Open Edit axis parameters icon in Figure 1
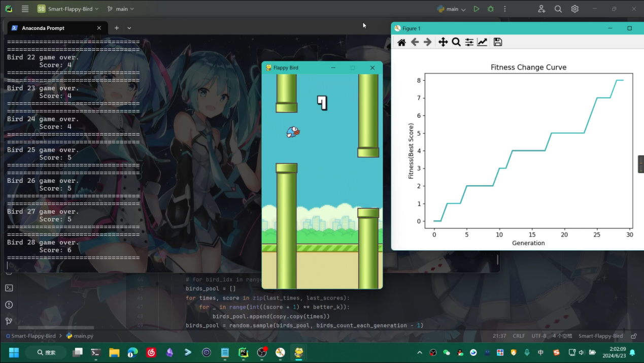The width and height of the screenshot is (644, 363). (483, 42)
